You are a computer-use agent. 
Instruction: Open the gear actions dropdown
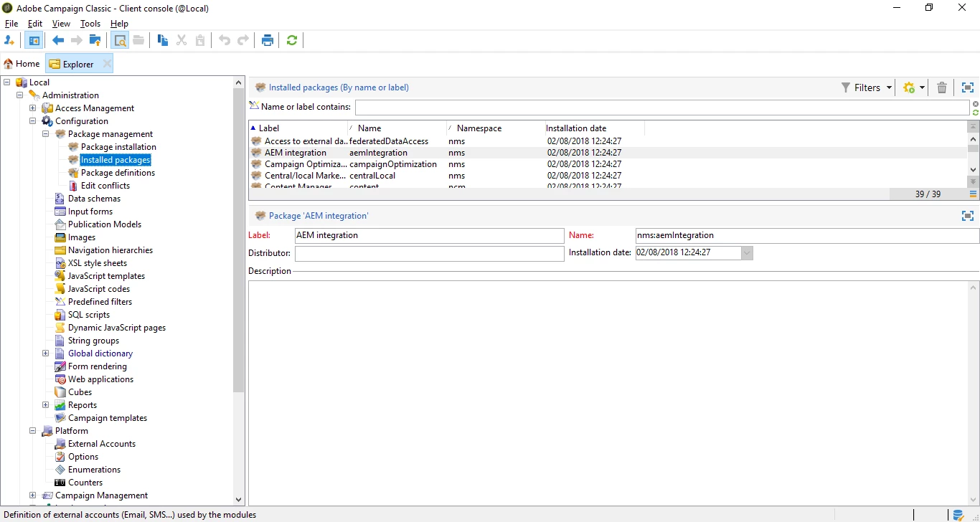tap(913, 87)
